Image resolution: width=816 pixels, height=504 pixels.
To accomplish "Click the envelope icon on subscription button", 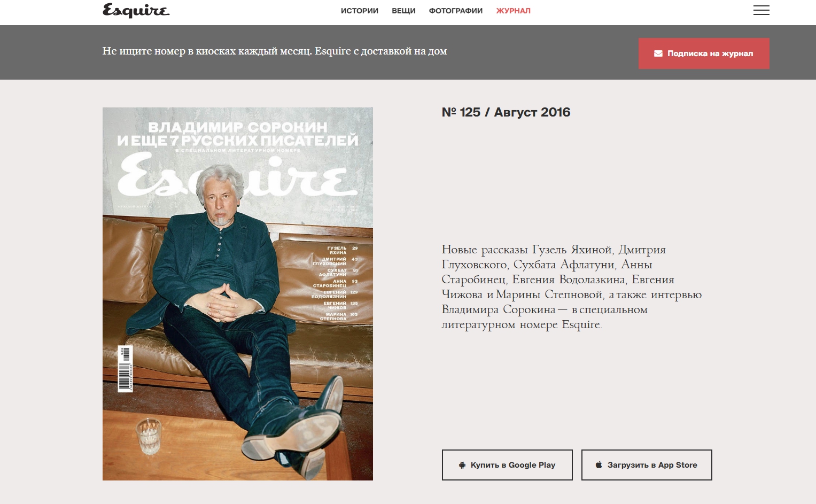I will (658, 53).
